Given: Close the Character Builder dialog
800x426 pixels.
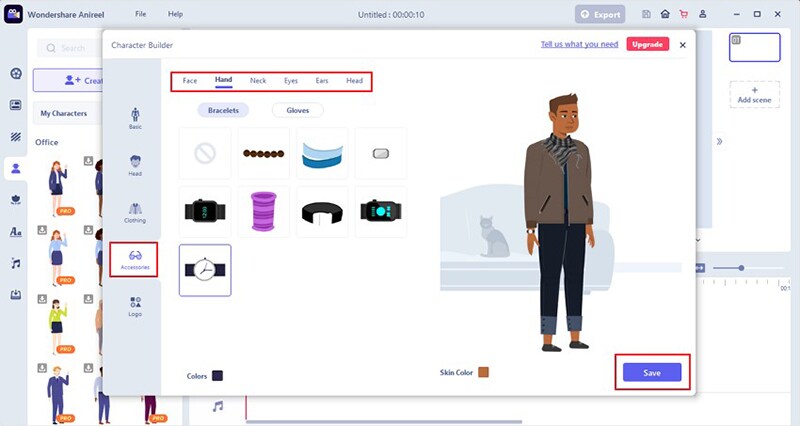Looking at the screenshot, I should click(683, 45).
